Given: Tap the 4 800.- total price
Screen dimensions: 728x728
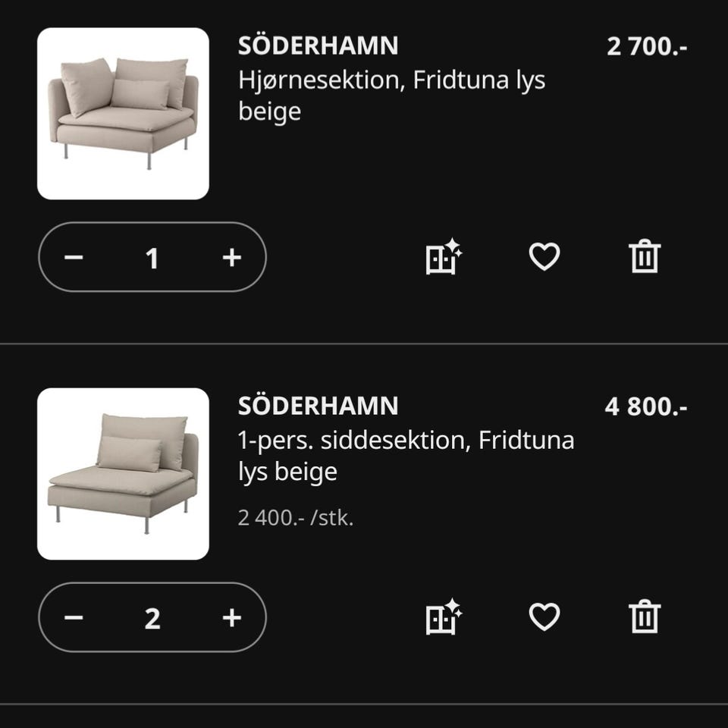Looking at the screenshot, I should 646,406.
